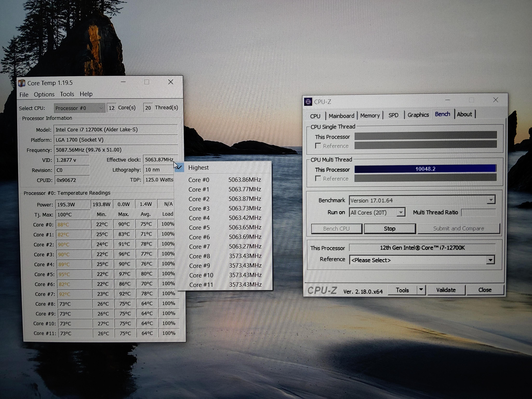Toggle the Highest option in clock menu
The image size is (532, 399).
click(x=199, y=167)
